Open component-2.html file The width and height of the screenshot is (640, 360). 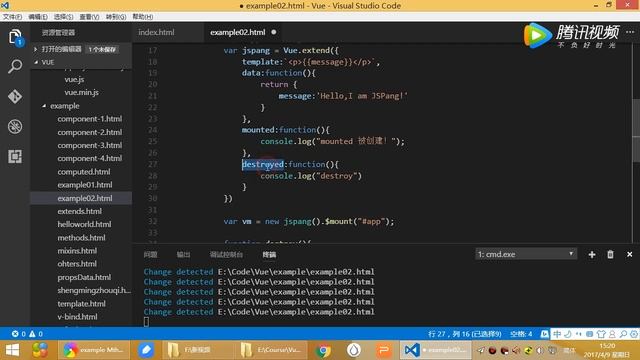pos(89,132)
